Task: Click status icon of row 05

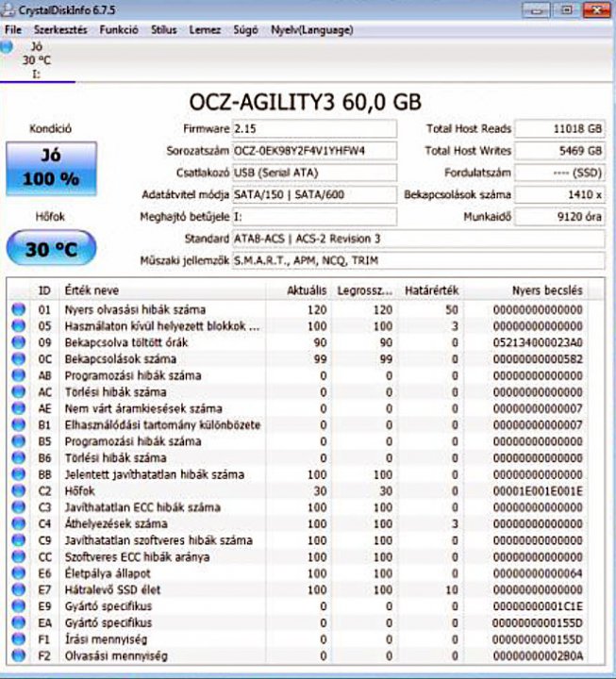Action: [x=18, y=326]
